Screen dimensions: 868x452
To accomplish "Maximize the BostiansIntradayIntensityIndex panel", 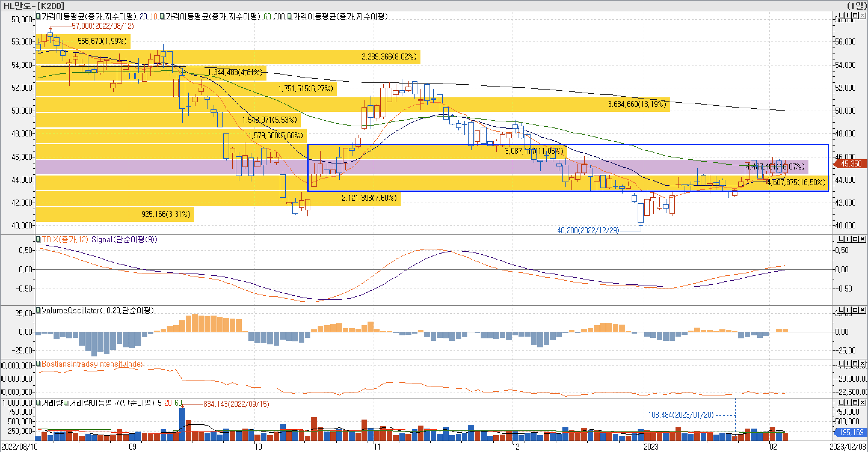I will [x=855, y=364].
